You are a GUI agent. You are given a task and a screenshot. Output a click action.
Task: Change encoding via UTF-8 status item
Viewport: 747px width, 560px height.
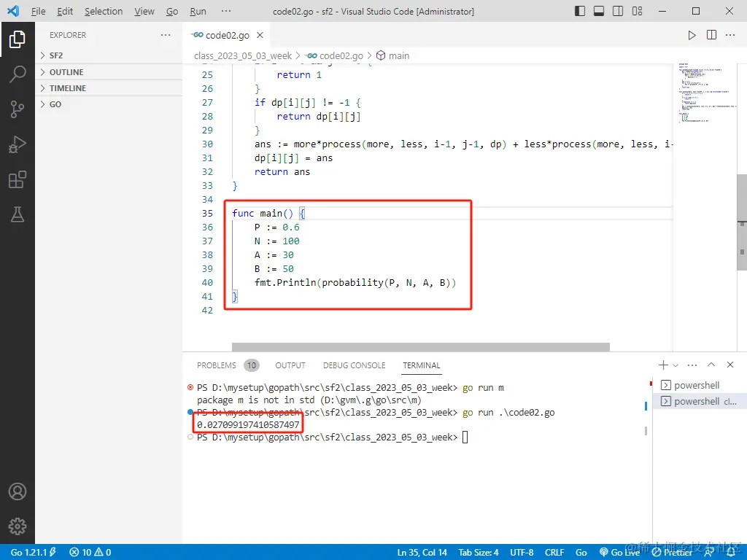522,553
